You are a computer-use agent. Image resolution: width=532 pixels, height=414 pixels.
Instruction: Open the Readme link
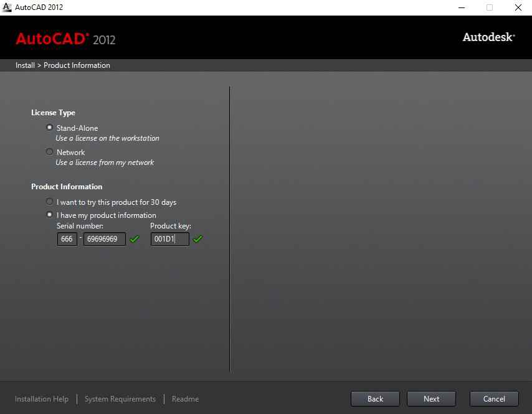tap(185, 399)
